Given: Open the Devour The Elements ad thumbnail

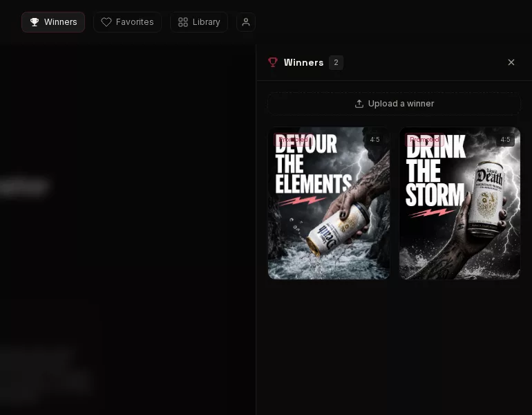Looking at the screenshot, I should click(329, 203).
